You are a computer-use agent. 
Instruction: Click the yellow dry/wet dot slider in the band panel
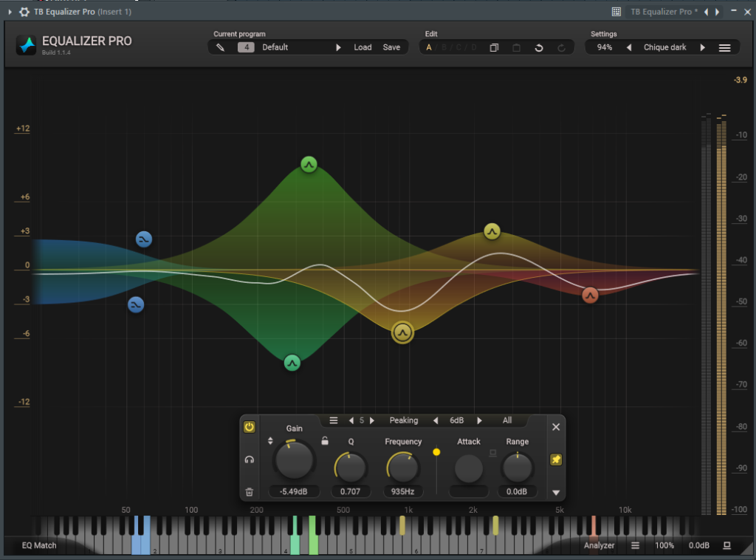(437, 451)
